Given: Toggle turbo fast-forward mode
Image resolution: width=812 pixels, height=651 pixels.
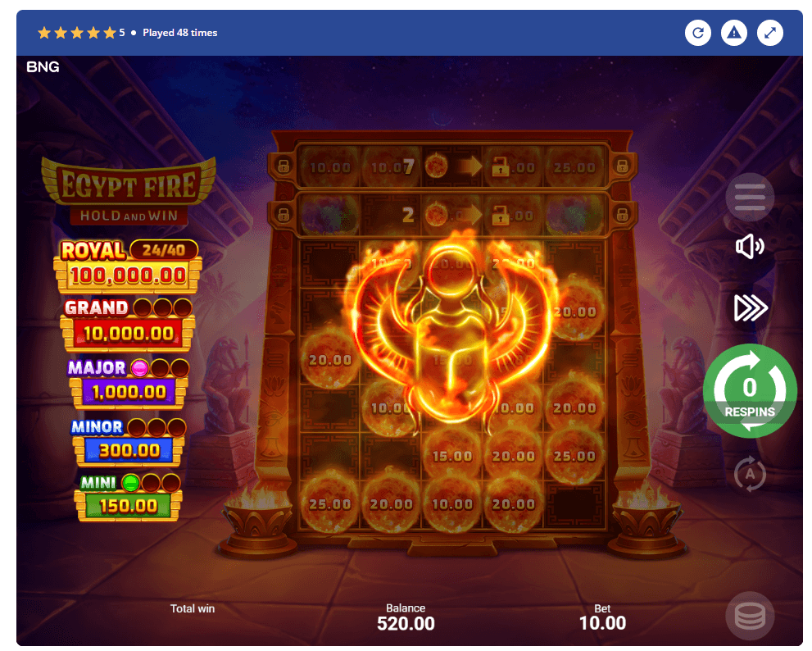Looking at the screenshot, I should click(x=751, y=308).
